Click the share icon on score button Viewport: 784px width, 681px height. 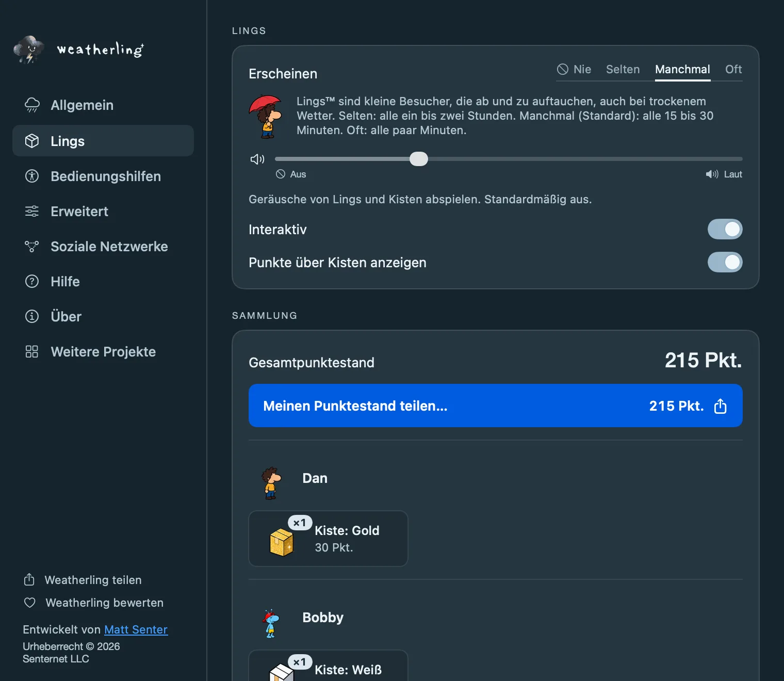[x=721, y=406]
